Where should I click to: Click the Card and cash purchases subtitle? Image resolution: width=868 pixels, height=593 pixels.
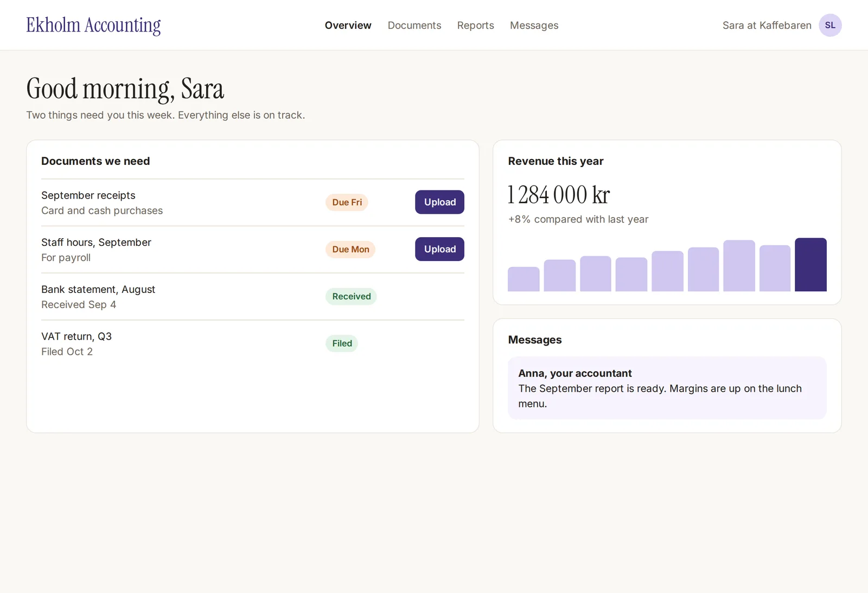(x=102, y=211)
